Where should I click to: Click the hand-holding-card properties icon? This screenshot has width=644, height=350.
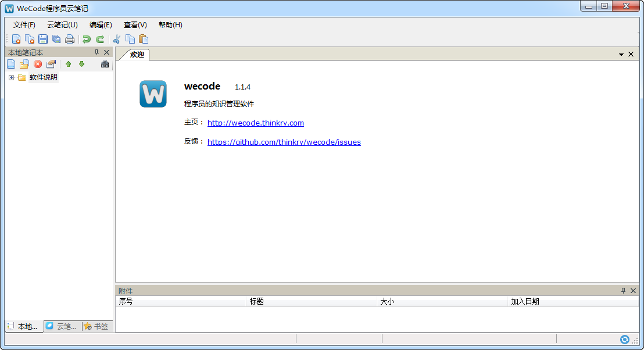pyautogui.click(x=51, y=64)
